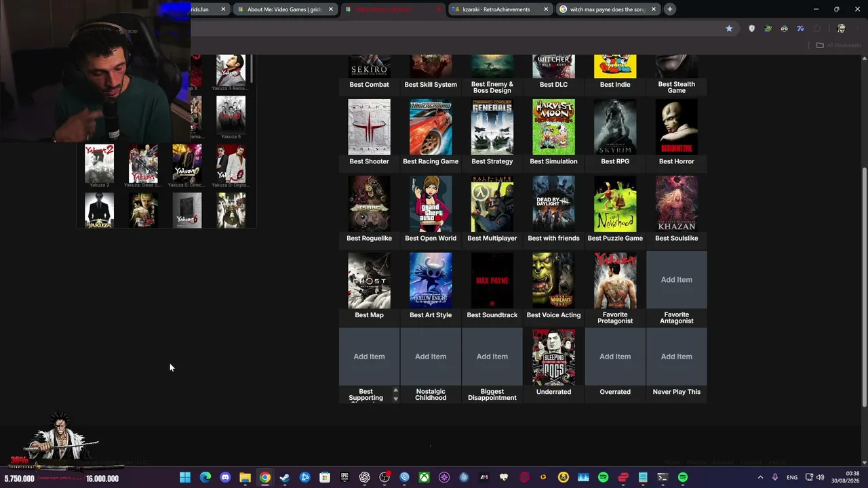868x488 pixels.
Task: Open the volume control in the system tray
Action: click(821, 478)
